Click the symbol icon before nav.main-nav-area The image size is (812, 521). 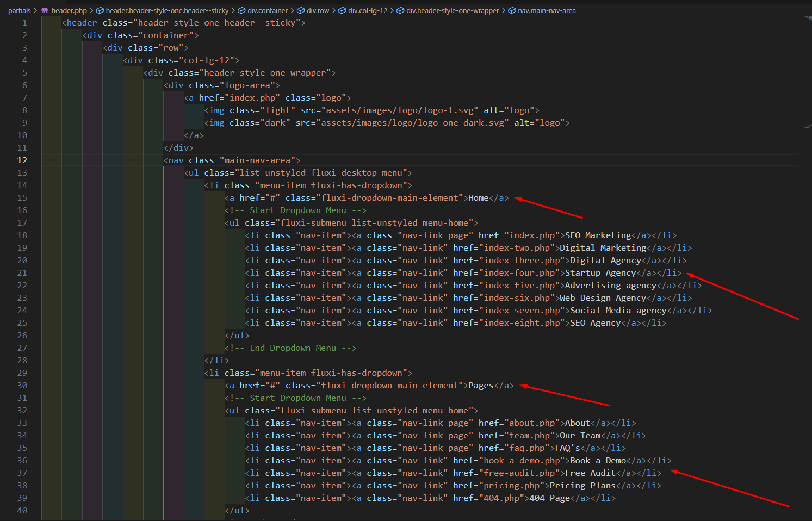(512, 10)
